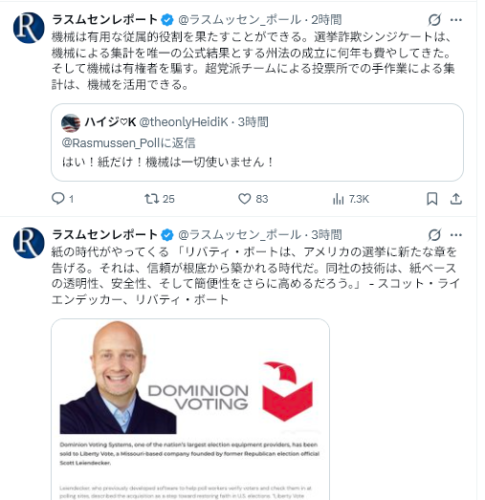The width and height of the screenshot is (485, 500).
Task: Bookmark the first tweet
Action: [x=432, y=199]
